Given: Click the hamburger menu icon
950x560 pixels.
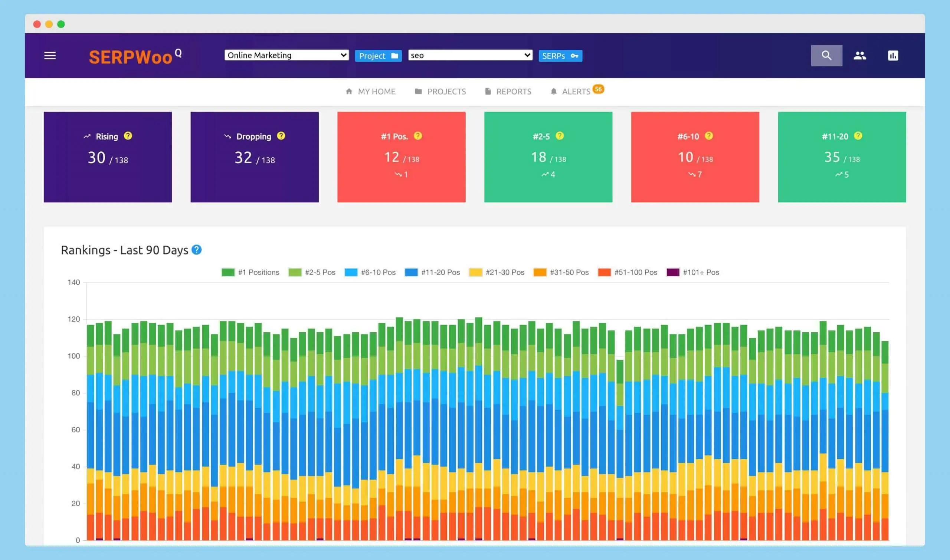Looking at the screenshot, I should (x=49, y=56).
